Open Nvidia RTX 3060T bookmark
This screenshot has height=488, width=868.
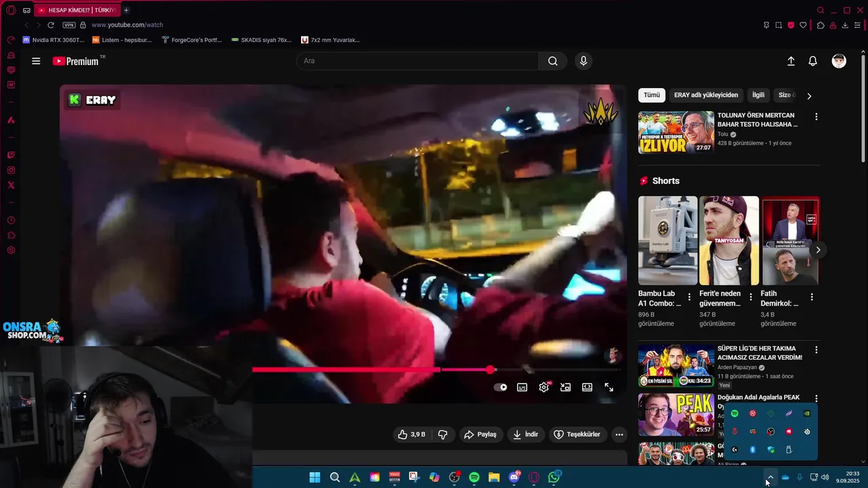tap(54, 40)
